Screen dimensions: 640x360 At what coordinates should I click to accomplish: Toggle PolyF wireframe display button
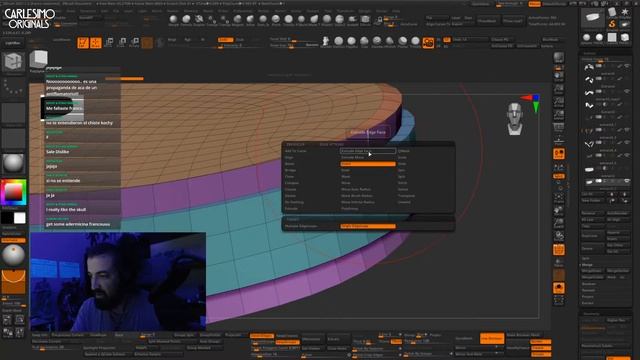559,250
